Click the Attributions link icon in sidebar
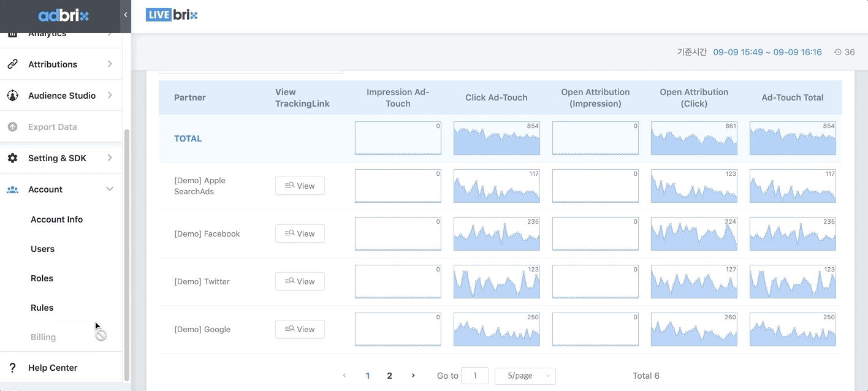Viewport: 868px width, 391px height. [12, 64]
